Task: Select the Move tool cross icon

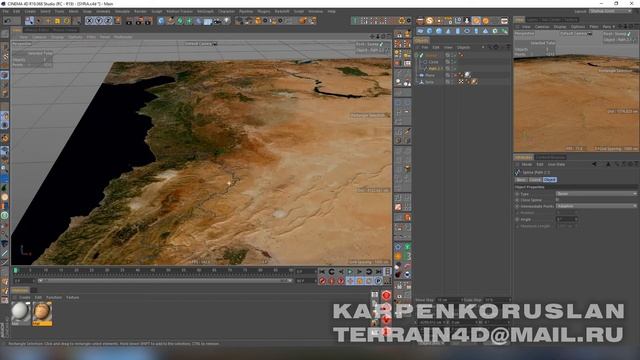Action: pyautogui.click(x=48, y=21)
